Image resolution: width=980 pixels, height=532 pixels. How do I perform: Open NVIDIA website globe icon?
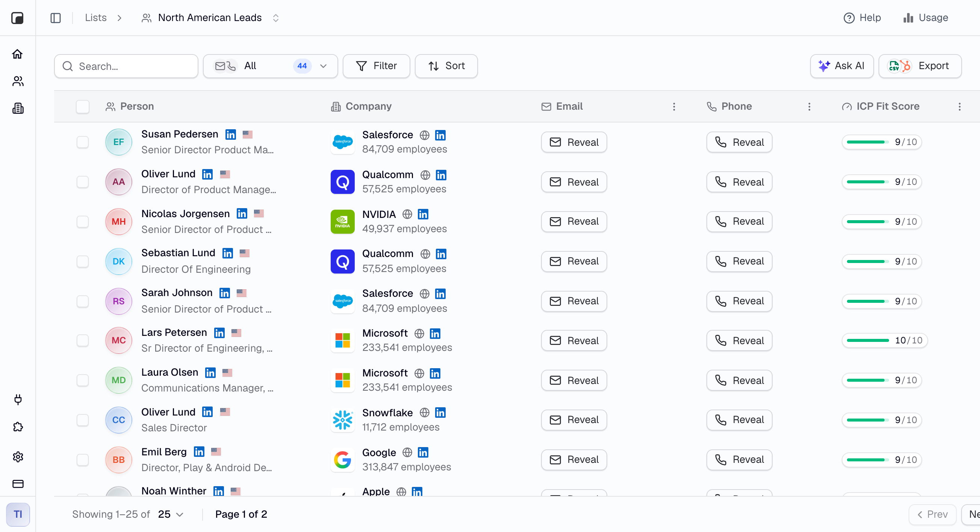(407, 214)
